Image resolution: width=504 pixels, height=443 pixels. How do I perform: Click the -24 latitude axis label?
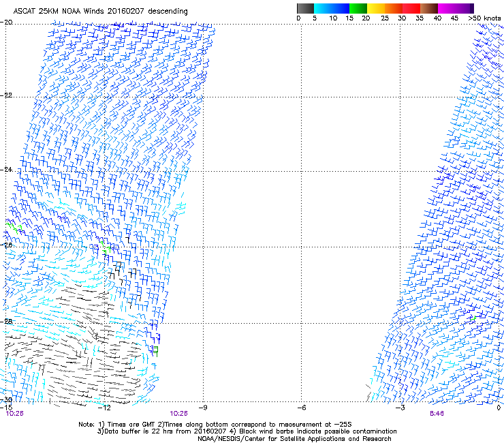point(6,170)
